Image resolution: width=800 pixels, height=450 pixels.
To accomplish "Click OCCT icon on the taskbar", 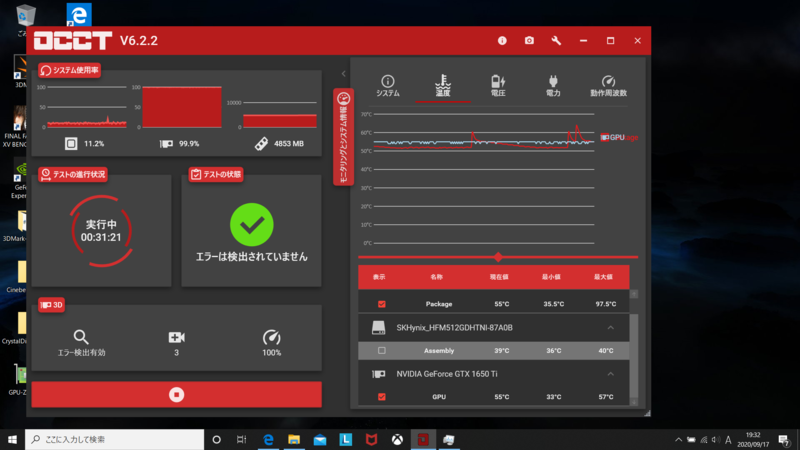I will (423, 439).
